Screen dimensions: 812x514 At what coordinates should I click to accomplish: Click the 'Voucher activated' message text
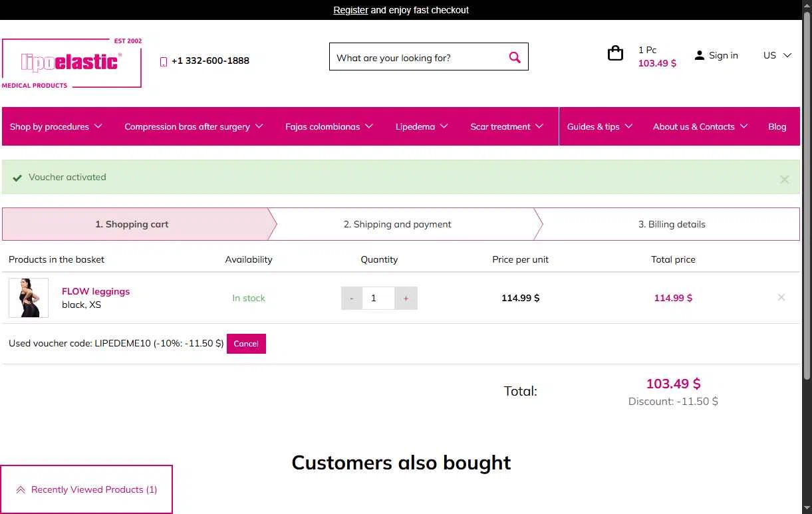[67, 177]
